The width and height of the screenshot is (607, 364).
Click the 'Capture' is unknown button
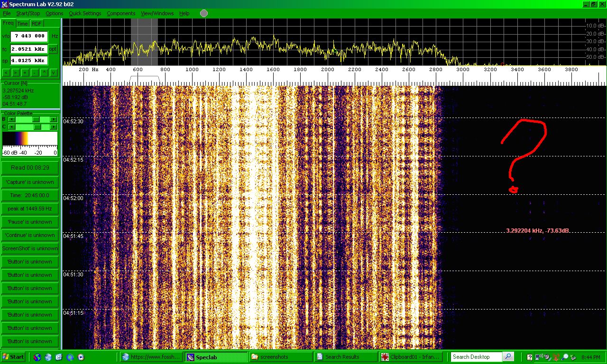(30, 182)
